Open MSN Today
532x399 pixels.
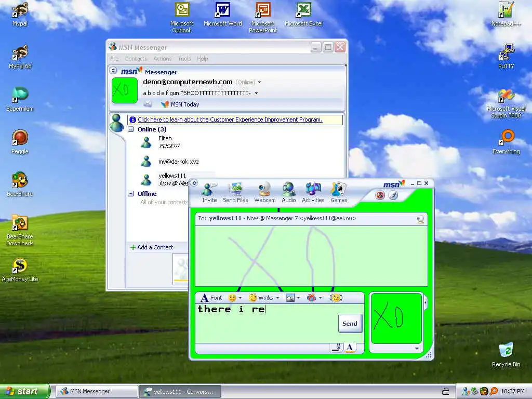pos(180,104)
